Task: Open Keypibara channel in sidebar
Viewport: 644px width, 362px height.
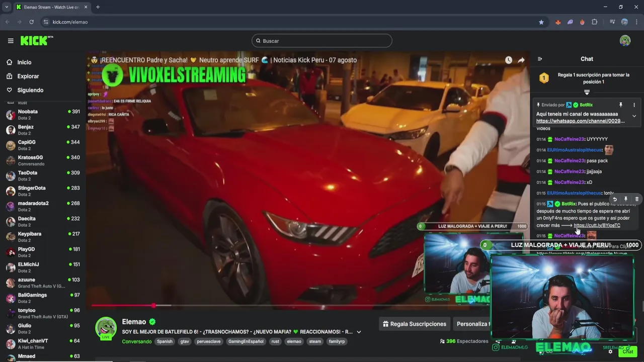Action: (43, 237)
